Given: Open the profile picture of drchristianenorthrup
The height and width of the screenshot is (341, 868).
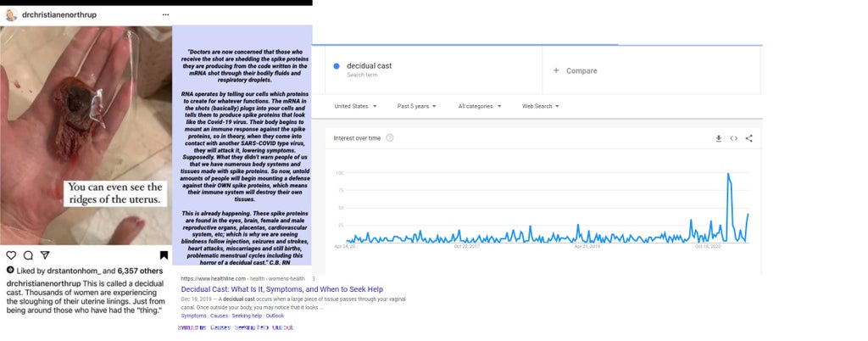Looking at the screenshot, I should [9, 14].
